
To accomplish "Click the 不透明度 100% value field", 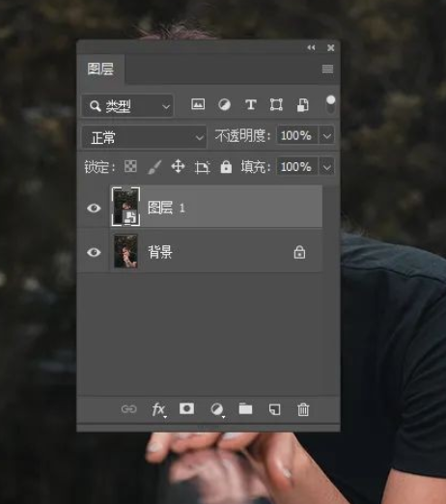I will tap(297, 135).
